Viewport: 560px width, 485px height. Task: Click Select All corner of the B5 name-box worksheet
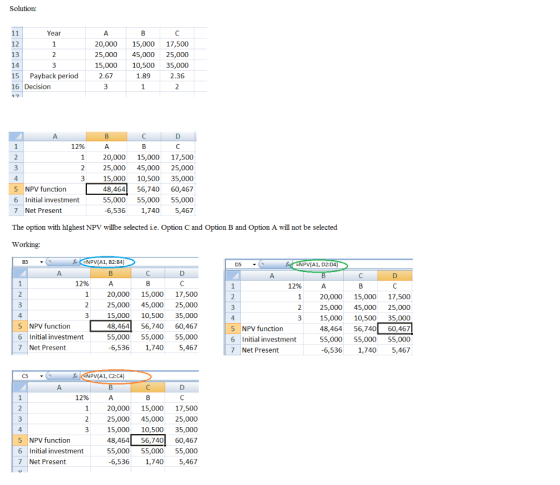(20, 273)
